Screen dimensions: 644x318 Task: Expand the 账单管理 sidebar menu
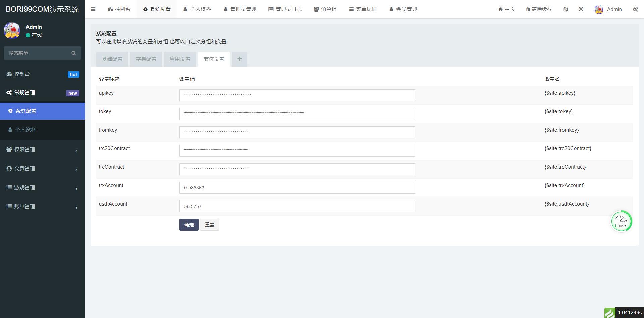pyautogui.click(x=42, y=206)
